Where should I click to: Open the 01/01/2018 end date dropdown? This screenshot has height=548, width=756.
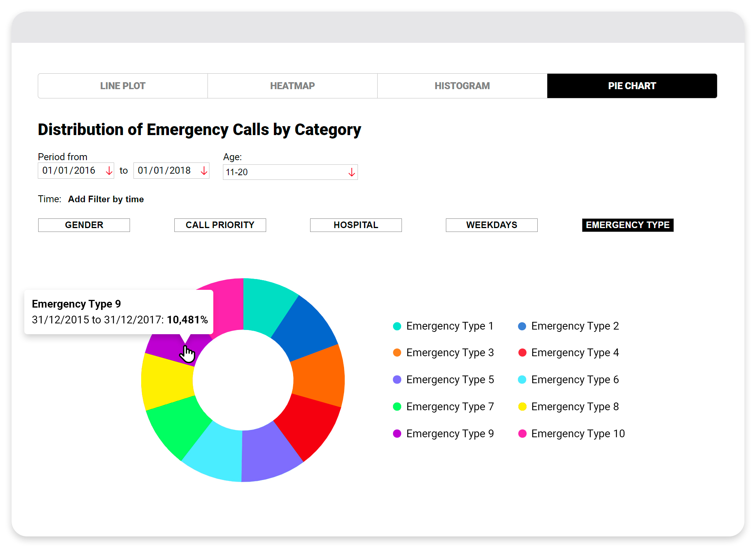[x=165, y=171]
